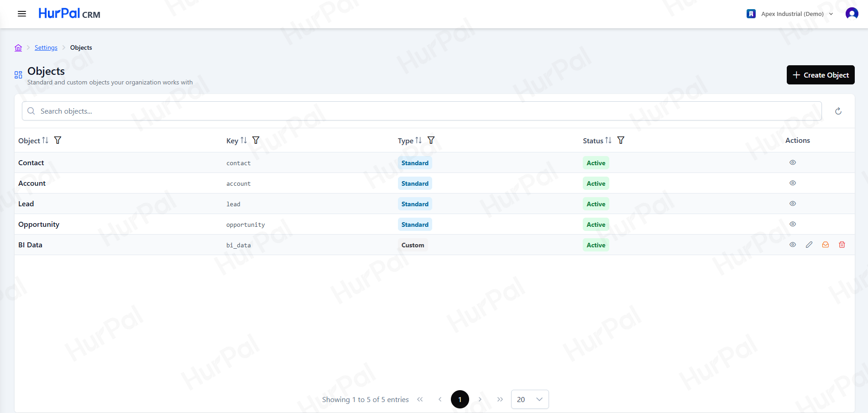Filter the Object column
Image resolution: width=868 pixels, height=413 pixels.
[x=58, y=141]
